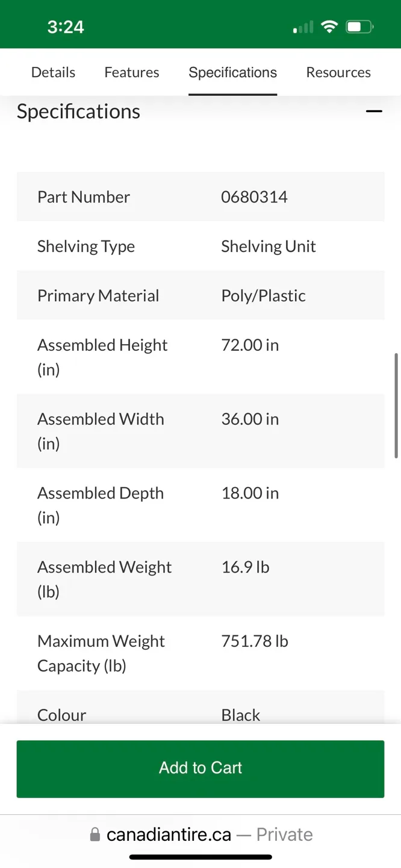Select the Resources tab
Image resolution: width=401 pixels, height=868 pixels.
point(338,72)
